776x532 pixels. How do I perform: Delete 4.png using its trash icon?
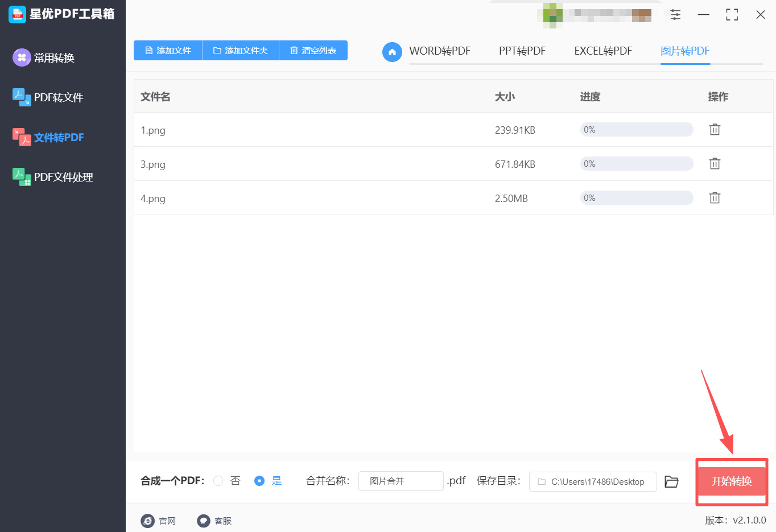[x=715, y=198]
